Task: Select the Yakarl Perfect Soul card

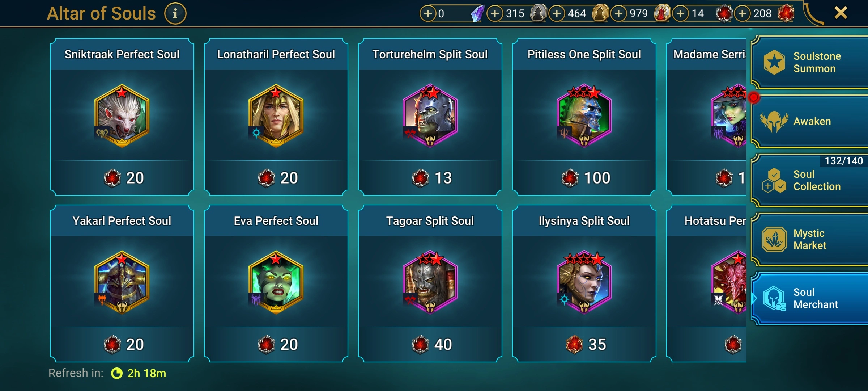Action: point(122,283)
